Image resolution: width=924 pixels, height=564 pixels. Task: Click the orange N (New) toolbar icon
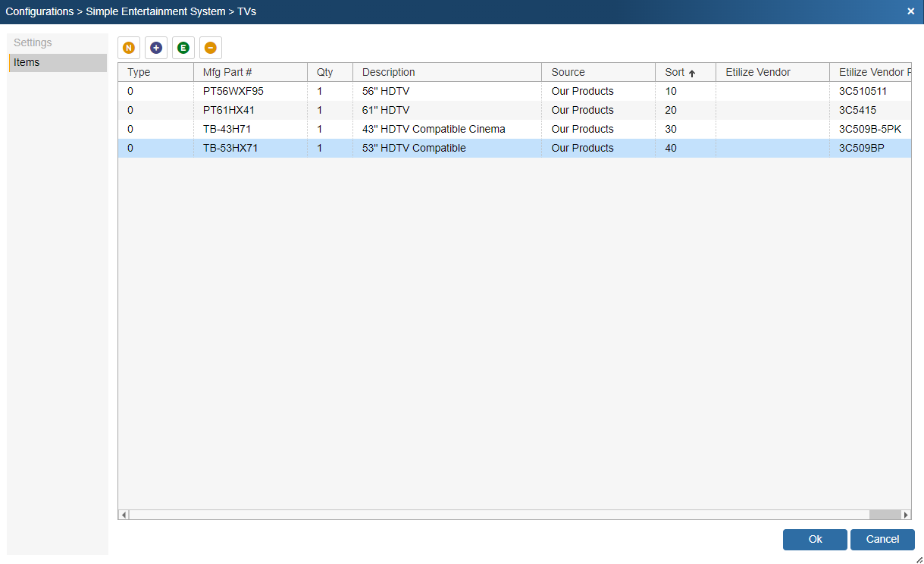pos(129,48)
